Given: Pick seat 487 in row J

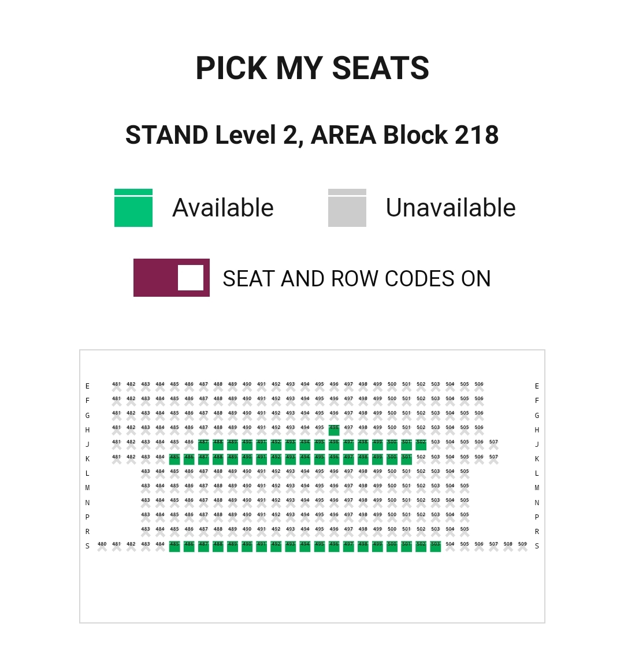Looking at the screenshot, I should coord(203,445).
